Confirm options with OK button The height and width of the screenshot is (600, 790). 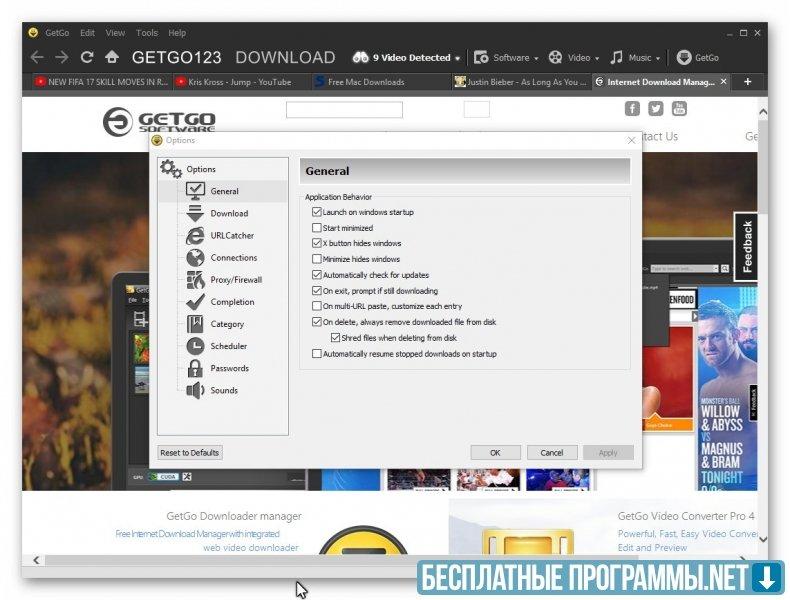pos(495,452)
